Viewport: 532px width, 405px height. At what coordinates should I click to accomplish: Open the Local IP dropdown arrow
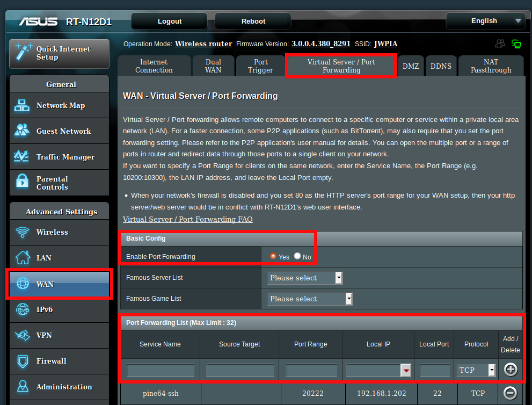(406, 370)
